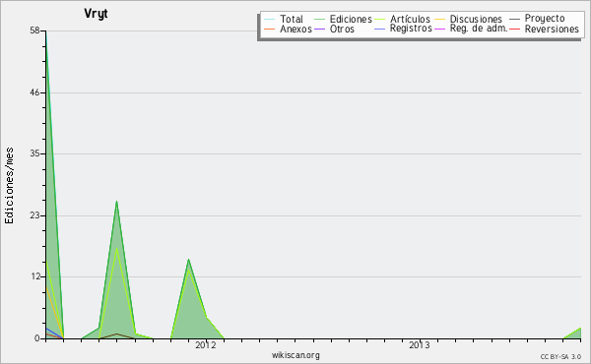Viewport: 591px width, 364px height.
Task: Click the y-axis value "46"
Action: pos(34,92)
